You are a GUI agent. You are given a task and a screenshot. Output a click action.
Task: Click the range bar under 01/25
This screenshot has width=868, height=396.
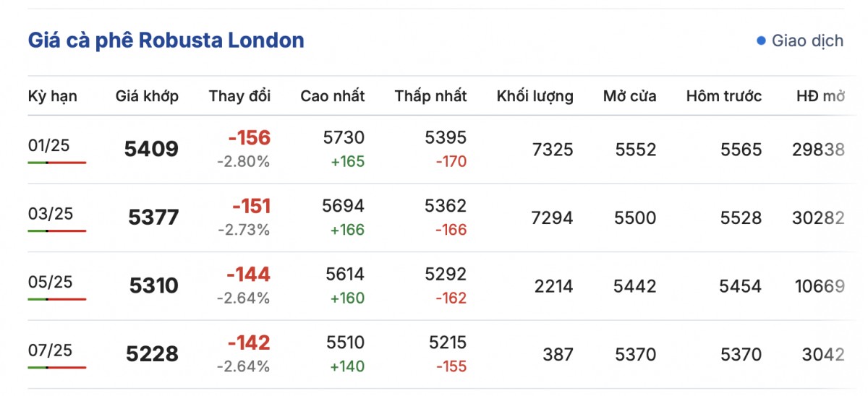[57, 163]
